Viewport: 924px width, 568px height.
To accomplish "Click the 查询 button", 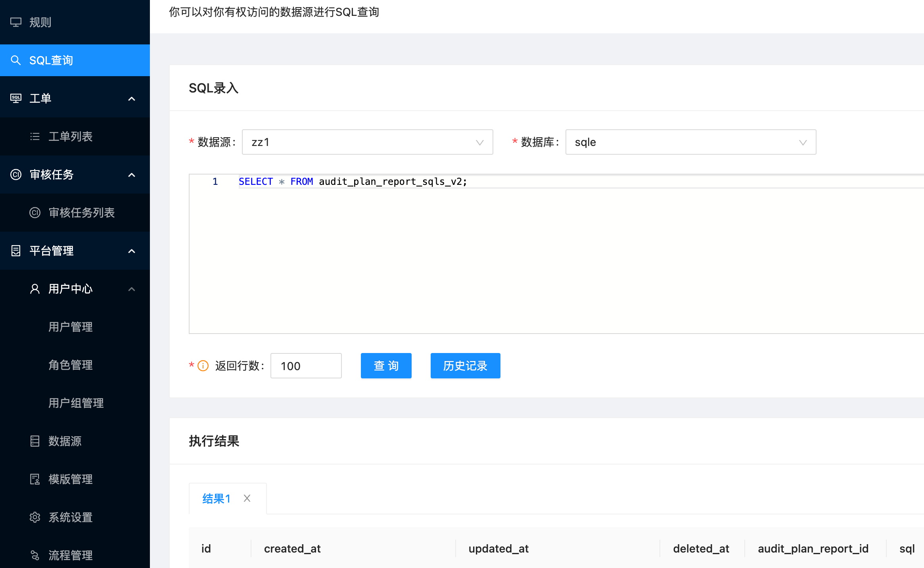I will coord(386,366).
